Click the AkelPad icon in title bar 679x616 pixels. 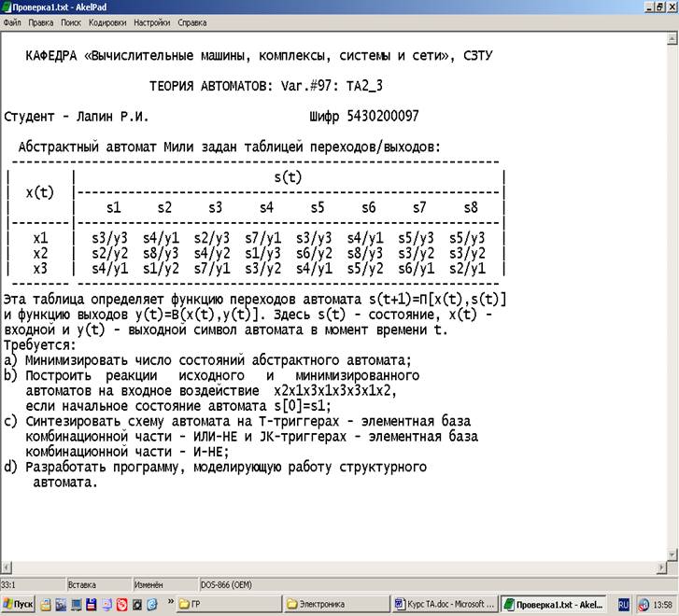click(x=6, y=7)
